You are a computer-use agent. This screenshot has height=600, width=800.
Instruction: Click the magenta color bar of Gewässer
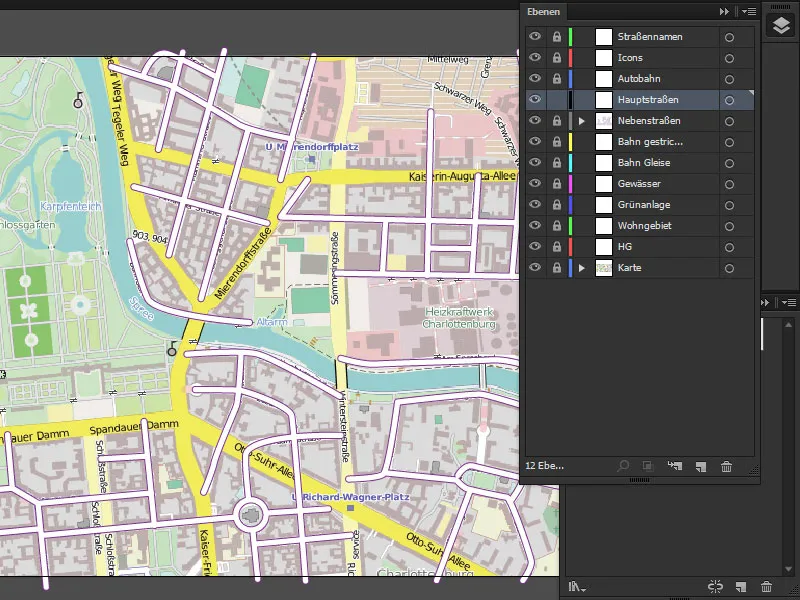click(570, 184)
